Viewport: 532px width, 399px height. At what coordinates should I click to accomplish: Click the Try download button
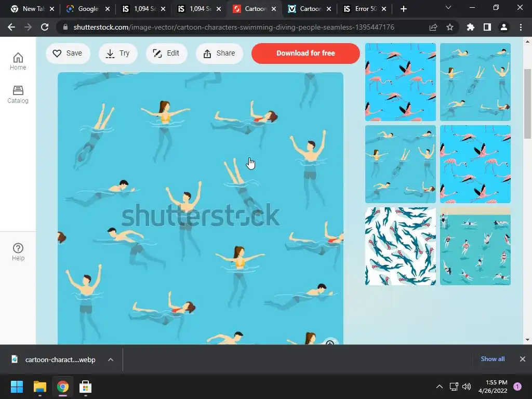[x=118, y=54]
